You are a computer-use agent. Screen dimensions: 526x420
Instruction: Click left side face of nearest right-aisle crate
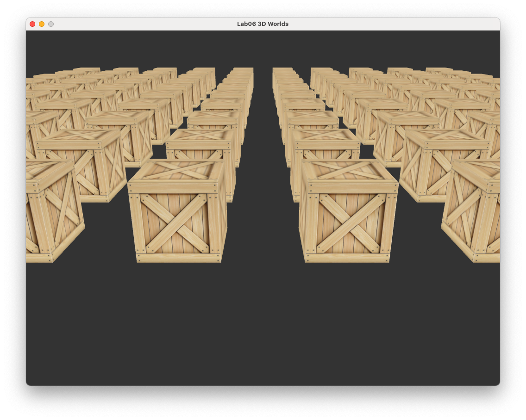click(301, 221)
